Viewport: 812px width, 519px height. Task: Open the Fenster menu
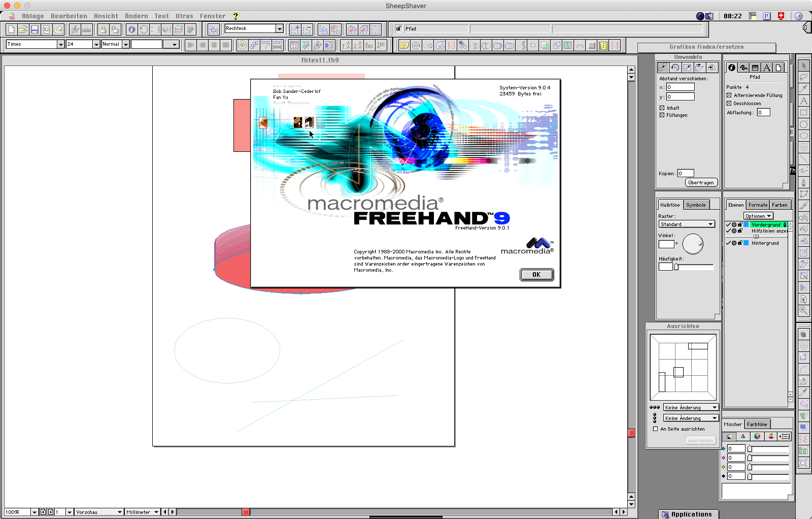(x=213, y=16)
